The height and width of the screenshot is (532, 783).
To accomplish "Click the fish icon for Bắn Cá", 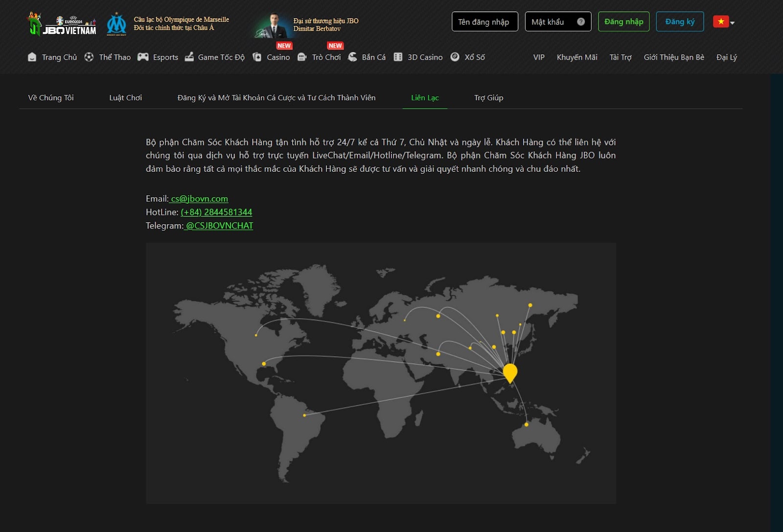I will (352, 57).
